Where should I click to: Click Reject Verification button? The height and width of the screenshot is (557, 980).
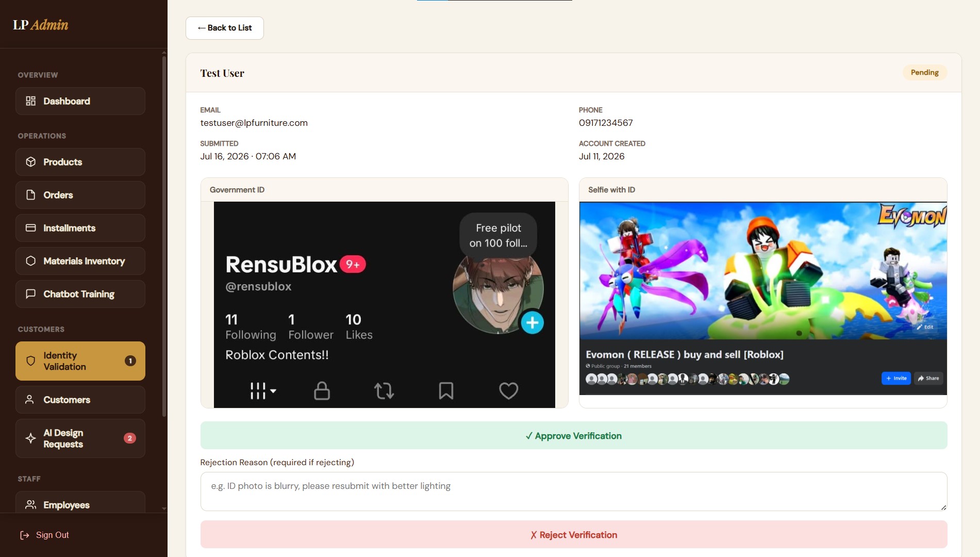[574, 535]
